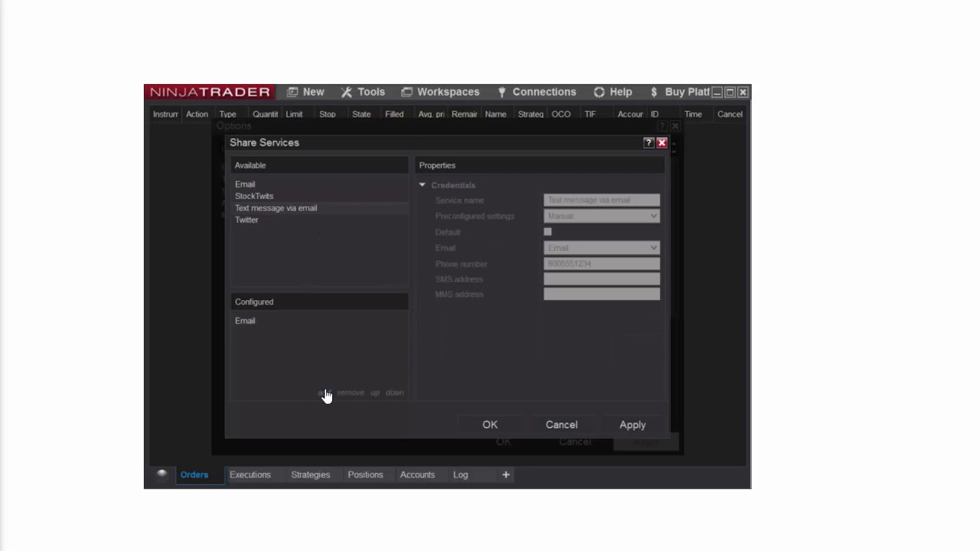Click the OCO column header
This screenshot has height=551, width=980.
point(561,114)
